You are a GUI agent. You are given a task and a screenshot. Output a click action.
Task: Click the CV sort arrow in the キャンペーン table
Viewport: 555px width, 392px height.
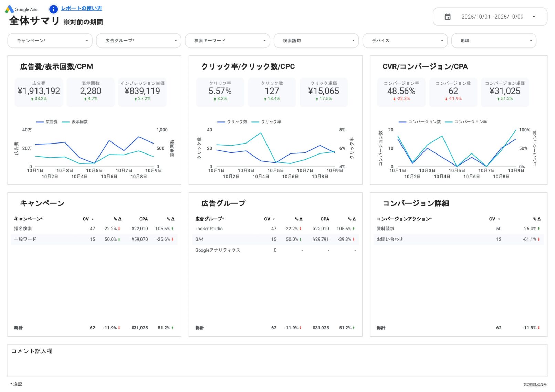[92, 219]
